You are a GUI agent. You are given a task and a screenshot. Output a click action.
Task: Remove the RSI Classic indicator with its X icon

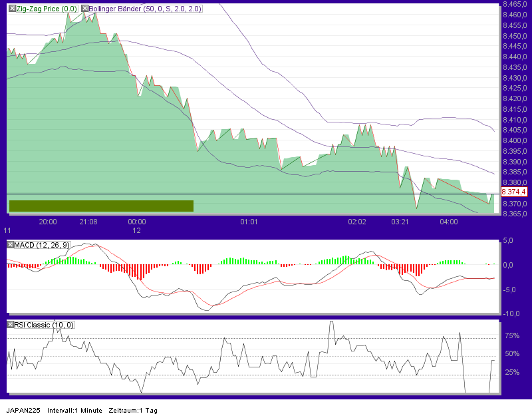pyautogui.click(x=10, y=324)
